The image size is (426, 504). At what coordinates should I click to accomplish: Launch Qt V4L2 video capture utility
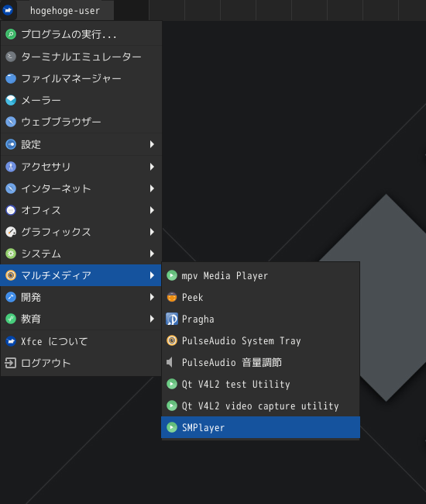[x=261, y=406]
